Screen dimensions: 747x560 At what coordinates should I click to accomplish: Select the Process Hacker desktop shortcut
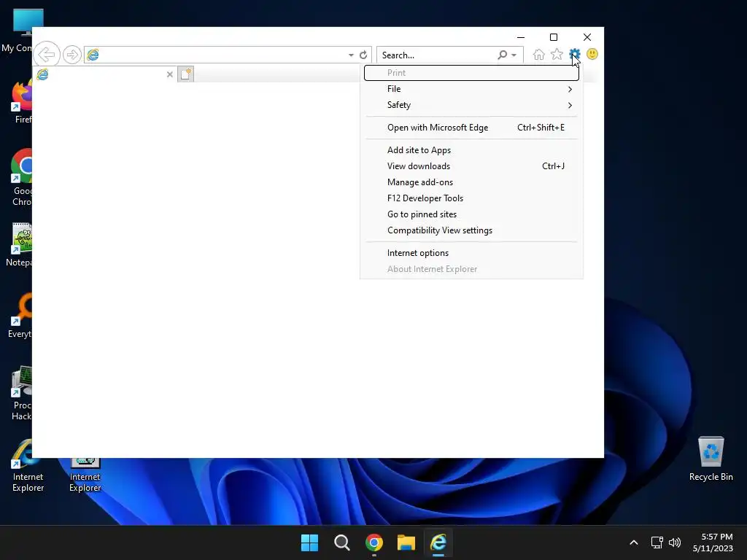(21, 393)
